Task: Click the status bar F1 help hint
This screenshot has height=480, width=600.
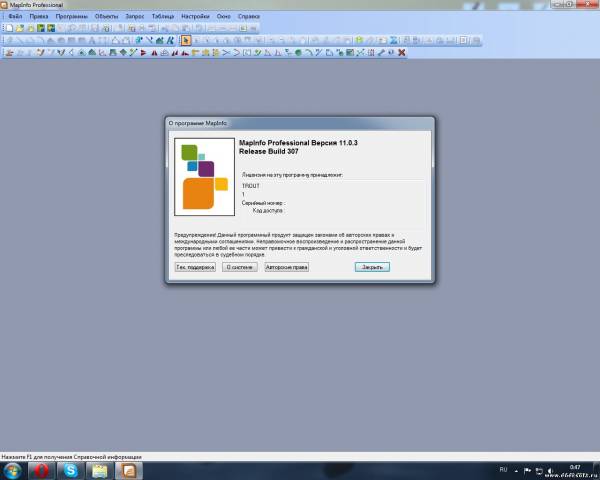Action: [72, 457]
